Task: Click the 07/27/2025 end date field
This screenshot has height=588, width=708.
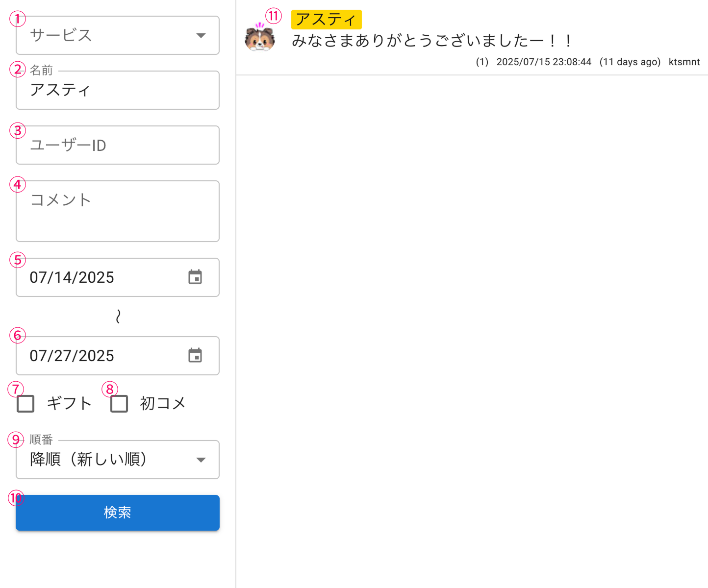Action: click(x=98, y=356)
